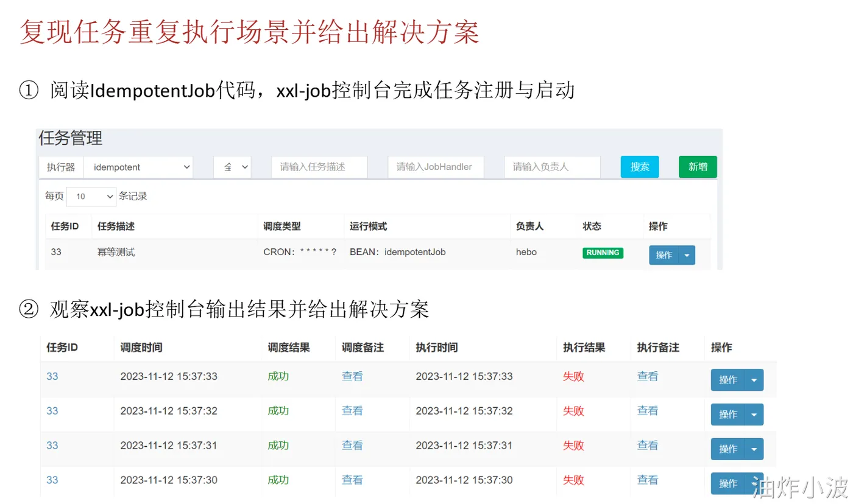Select the 成功 schedule result in the 15:37:32 row

(278, 411)
